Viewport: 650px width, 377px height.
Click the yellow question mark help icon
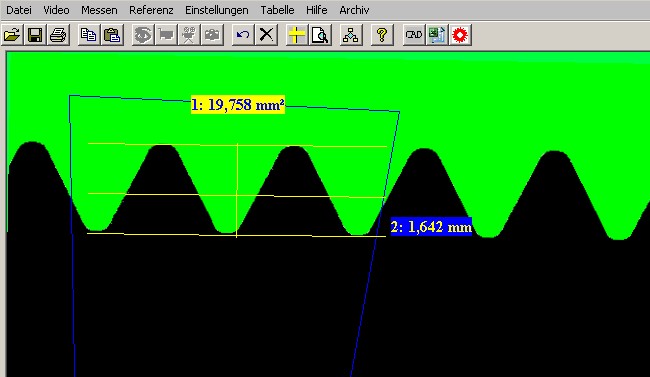click(x=382, y=35)
